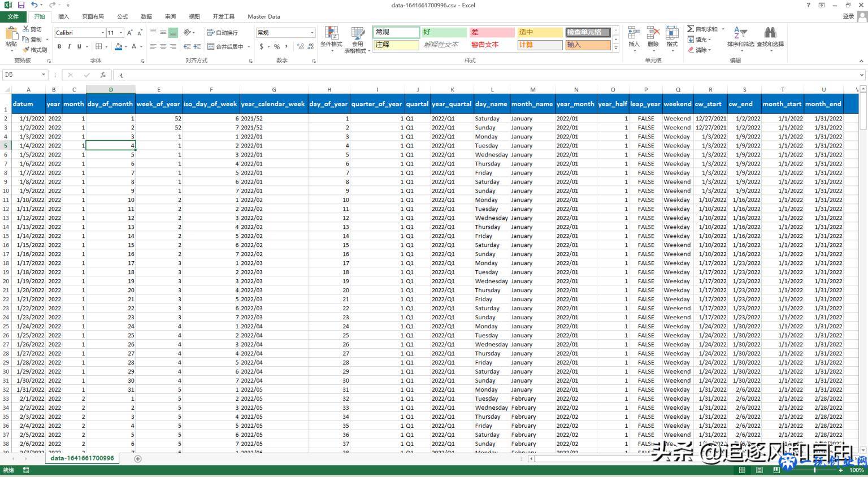The image size is (868, 477).
Task: Select the data-1641661700996 sheet tab
Action: tap(82, 458)
